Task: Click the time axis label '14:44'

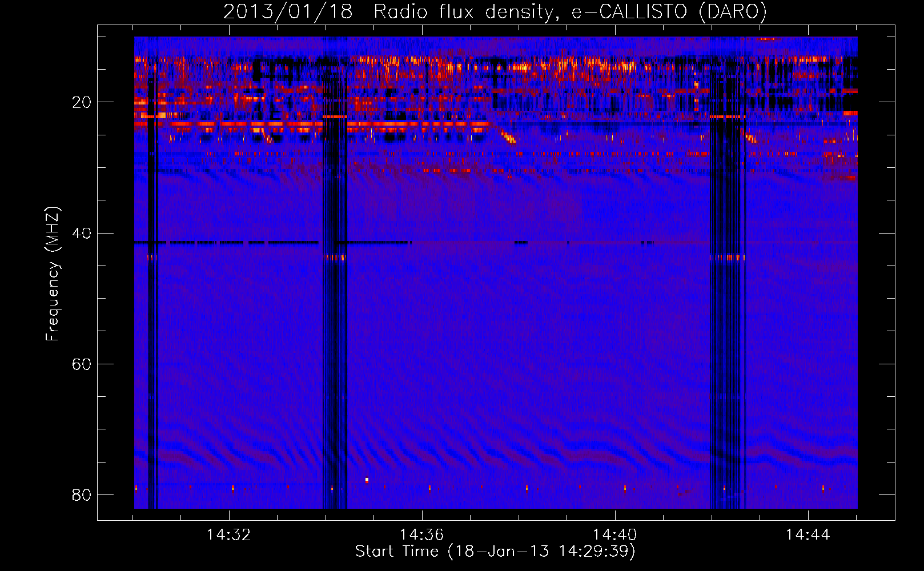Action: coord(808,534)
